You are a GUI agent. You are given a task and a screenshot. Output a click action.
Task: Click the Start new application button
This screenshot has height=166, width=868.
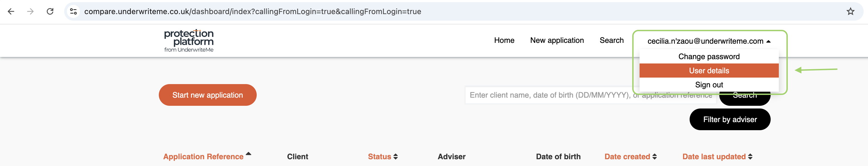coord(207,95)
